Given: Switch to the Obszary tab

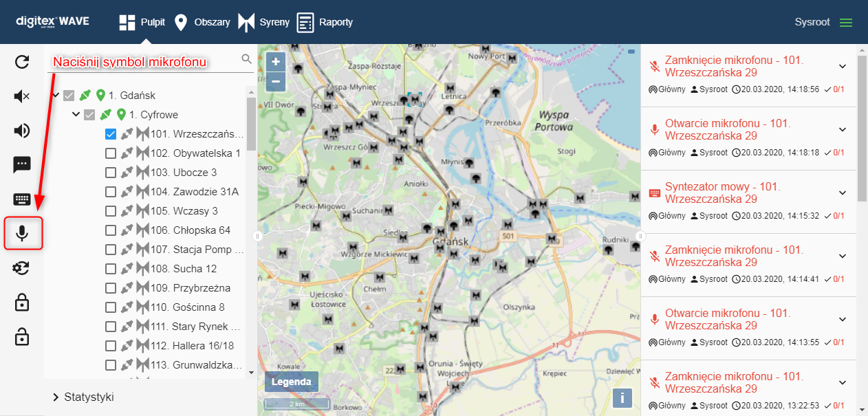Looking at the screenshot, I should 202,22.
